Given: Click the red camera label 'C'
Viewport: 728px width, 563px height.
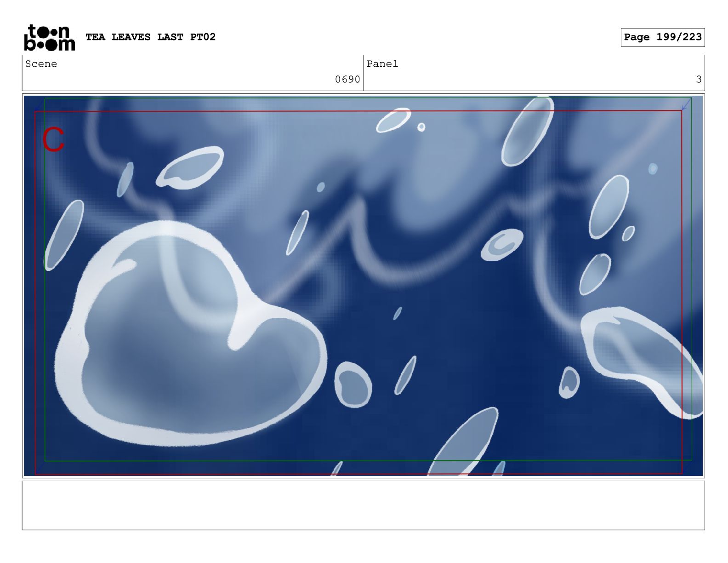Looking at the screenshot, I should 53,139.
